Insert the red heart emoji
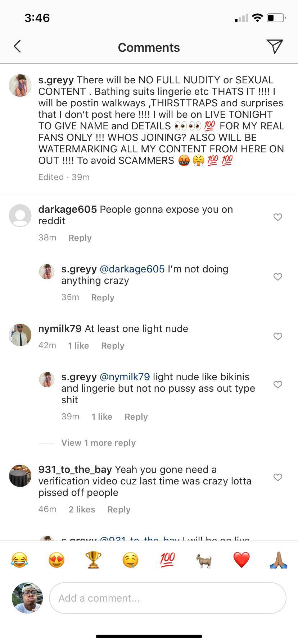The width and height of the screenshot is (298, 644). point(241,560)
